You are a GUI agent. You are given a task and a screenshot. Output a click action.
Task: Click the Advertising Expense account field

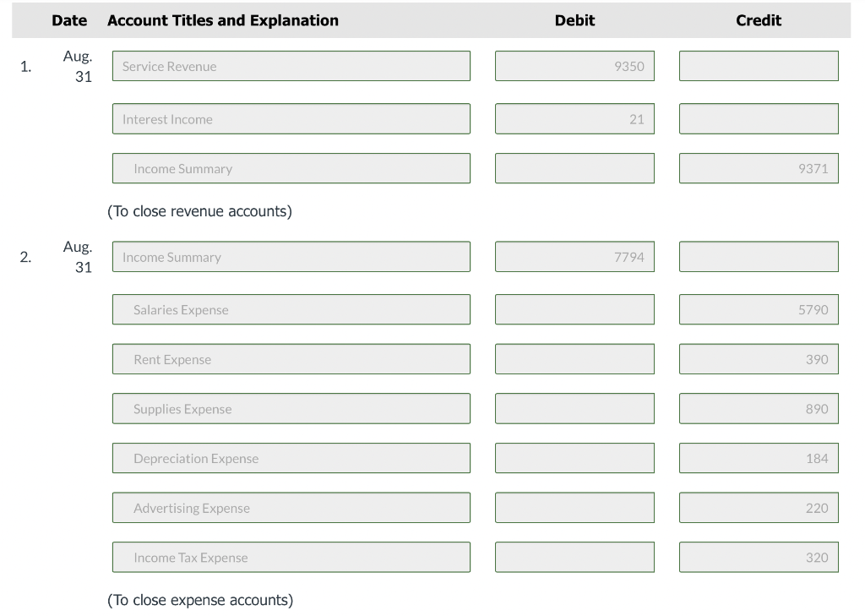point(291,509)
